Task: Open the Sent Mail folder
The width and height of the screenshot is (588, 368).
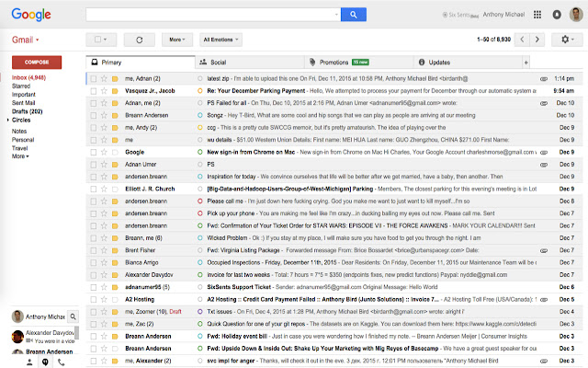Action: [23, 103]
